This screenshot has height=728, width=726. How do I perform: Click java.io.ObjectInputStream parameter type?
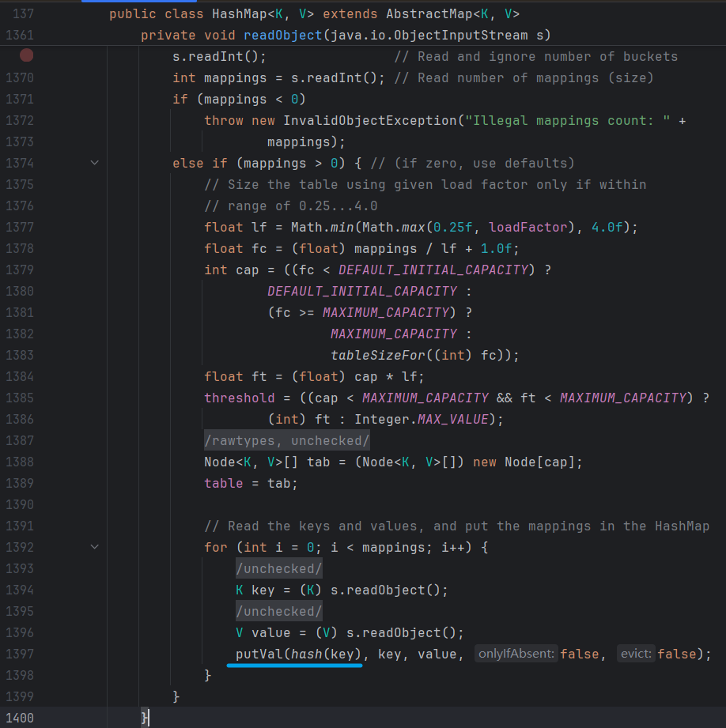pyautogui.click(x=429, y=36)
